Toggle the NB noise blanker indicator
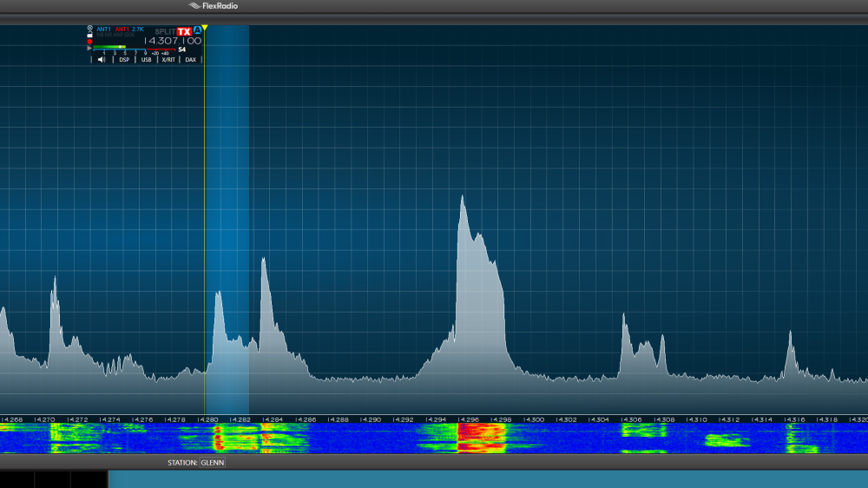868x488 pixels. click(x=100, y=35)
